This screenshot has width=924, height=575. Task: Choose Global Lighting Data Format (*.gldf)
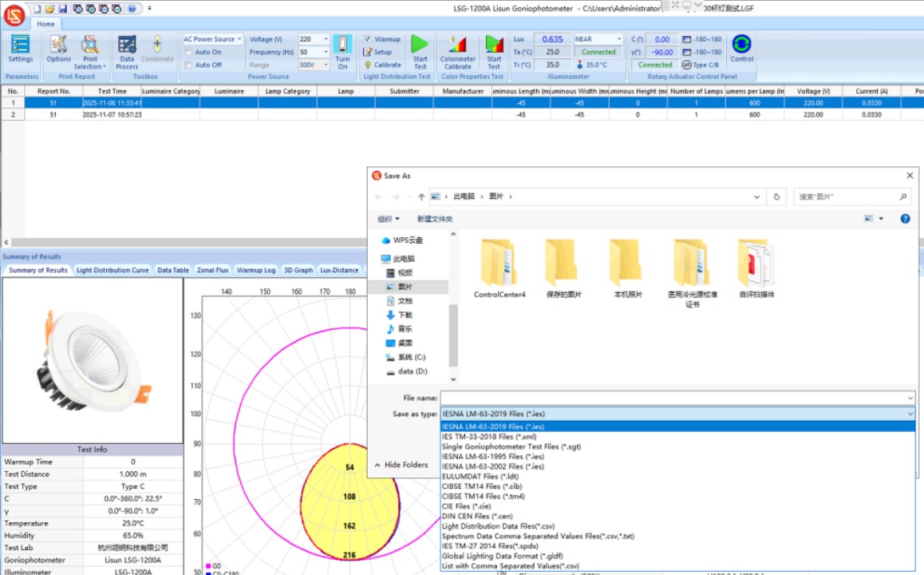click(677, 556)
